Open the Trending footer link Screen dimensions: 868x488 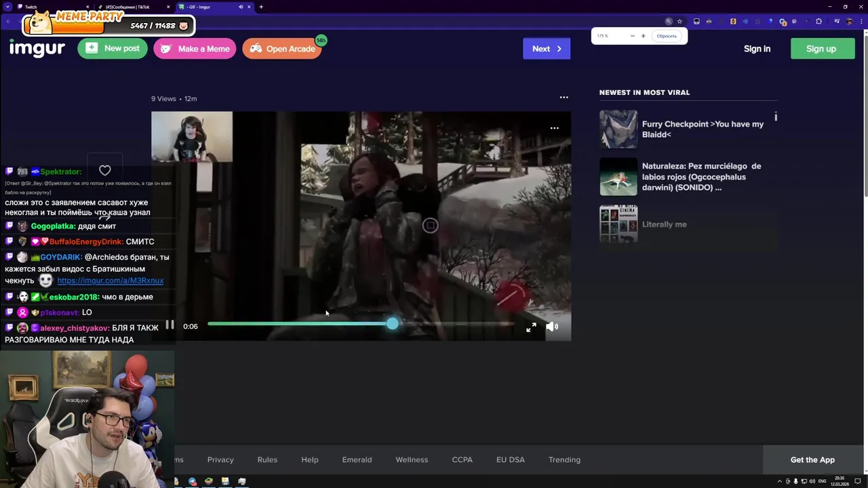click(564, 460)
